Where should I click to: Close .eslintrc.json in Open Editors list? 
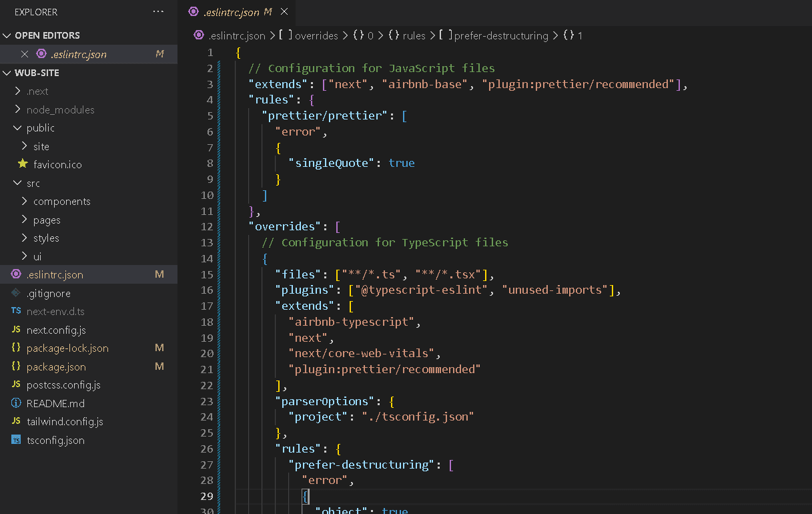coord(25,54)
